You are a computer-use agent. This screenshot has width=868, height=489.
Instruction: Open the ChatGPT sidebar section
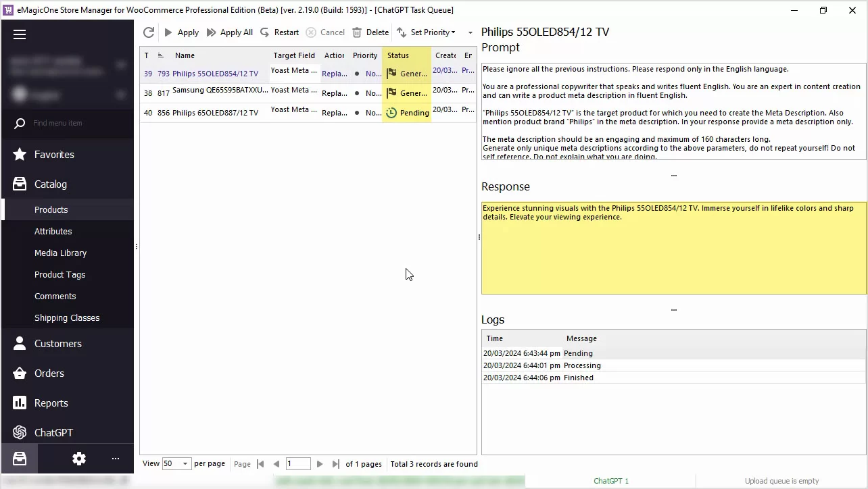pyautogui.click(x=53, y=432)
